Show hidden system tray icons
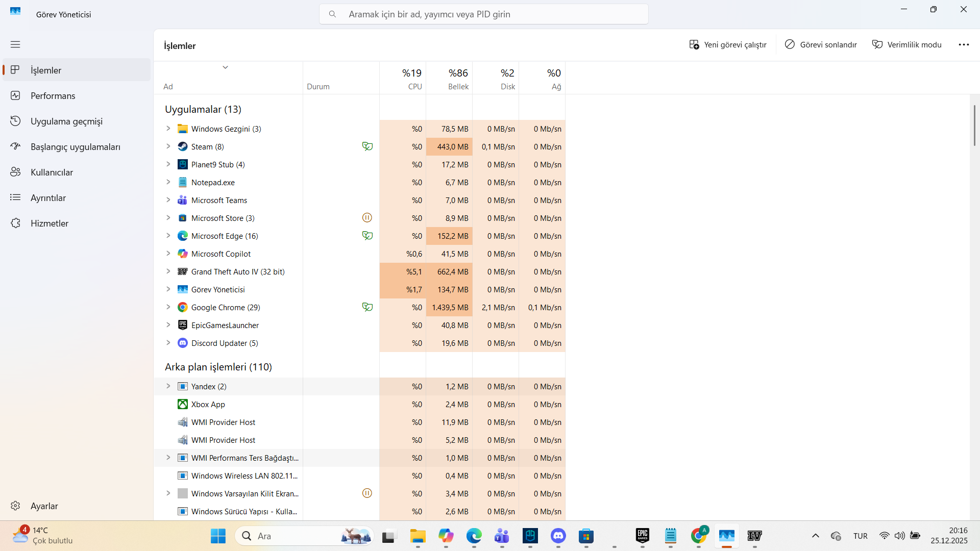This screenshot has height=551, width=980. pos(816,536)
